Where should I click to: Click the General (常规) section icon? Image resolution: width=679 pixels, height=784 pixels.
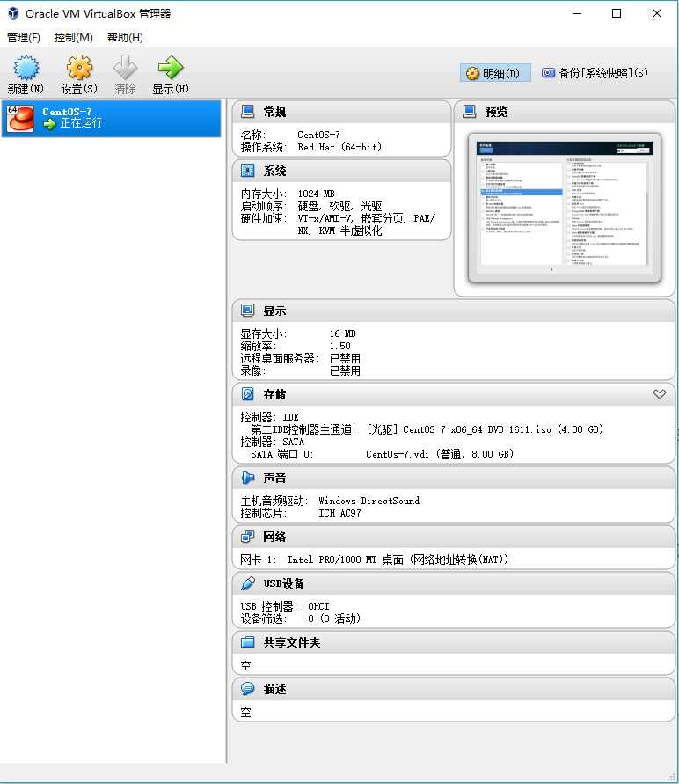pyautogui.click(x=247, y=112)
